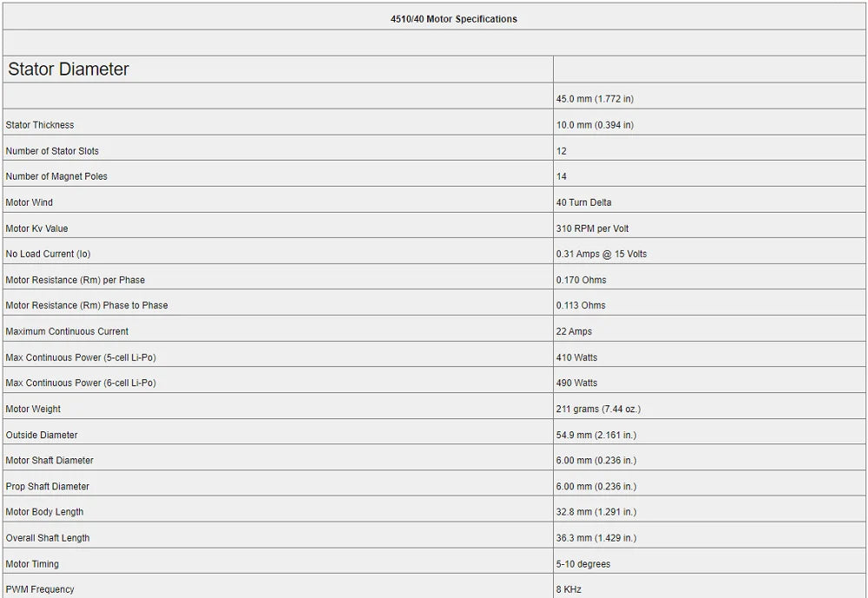Click the Number of Magnet Poles label
The width and height of the screenshot is (868, 598).
[x=56, y=177]
